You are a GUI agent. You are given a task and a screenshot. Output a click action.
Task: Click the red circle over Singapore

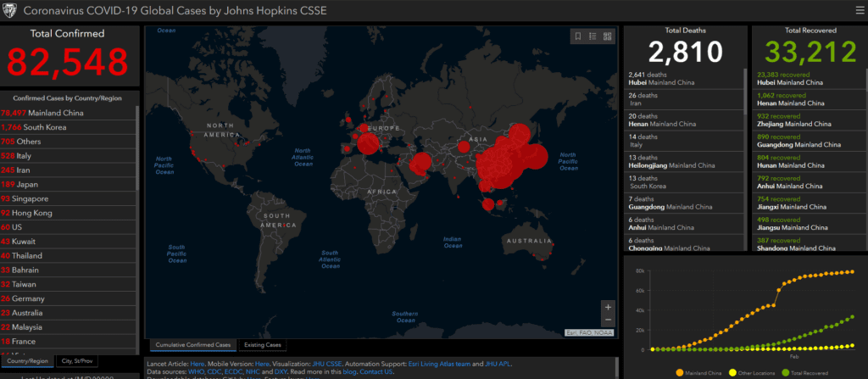487,204
